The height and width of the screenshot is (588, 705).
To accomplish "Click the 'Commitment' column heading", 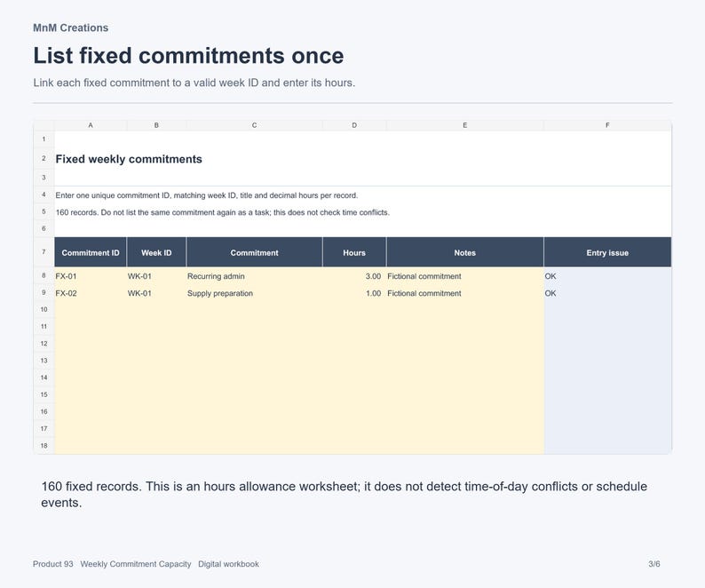I will 255,252.
